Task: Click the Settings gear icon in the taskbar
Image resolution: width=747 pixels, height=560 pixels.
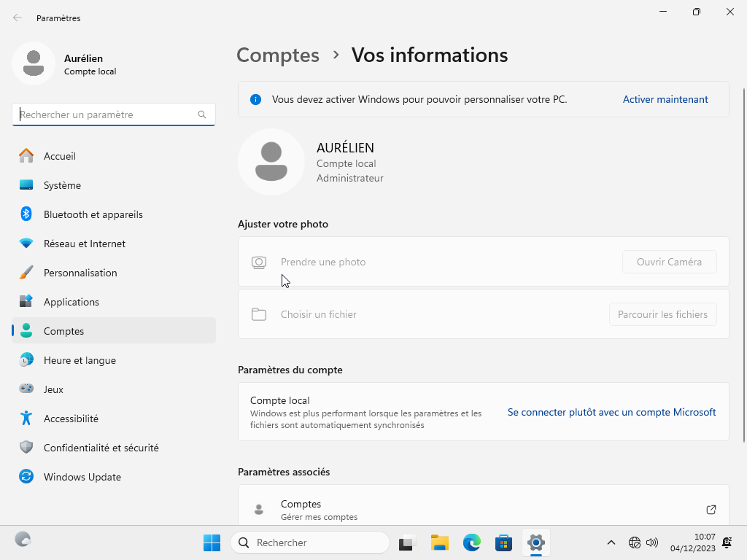Action: tap(536, 542)
